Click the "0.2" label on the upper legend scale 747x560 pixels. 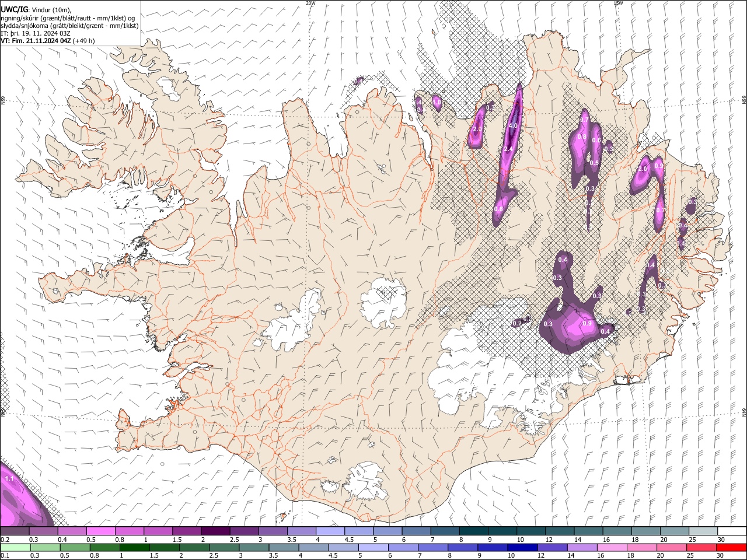(5, 540)
